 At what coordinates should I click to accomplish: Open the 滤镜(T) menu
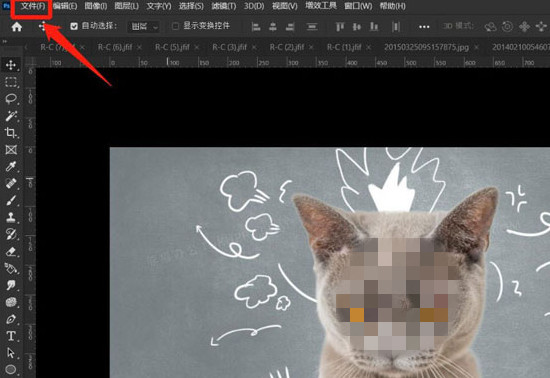(223, 6)
